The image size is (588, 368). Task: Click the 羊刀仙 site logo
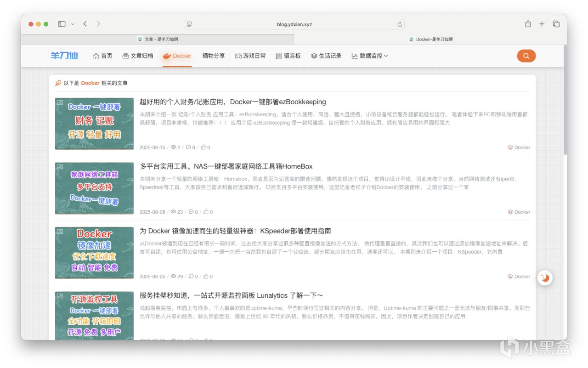click(x=64, y=56)
